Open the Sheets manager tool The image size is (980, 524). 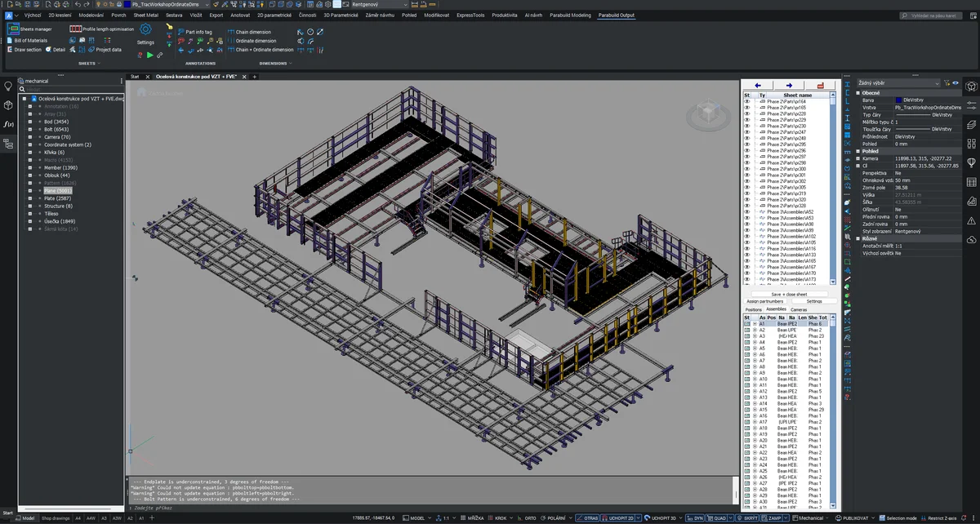point(34,29)
